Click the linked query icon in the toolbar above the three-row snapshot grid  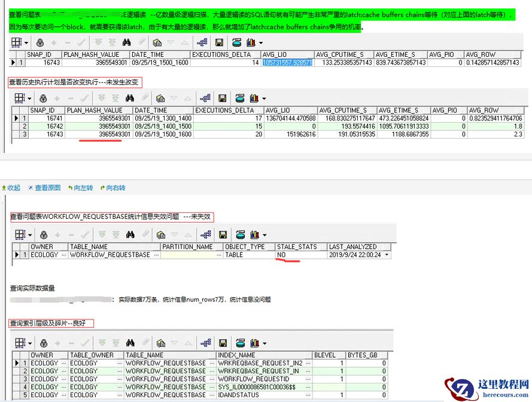(205, 98)
